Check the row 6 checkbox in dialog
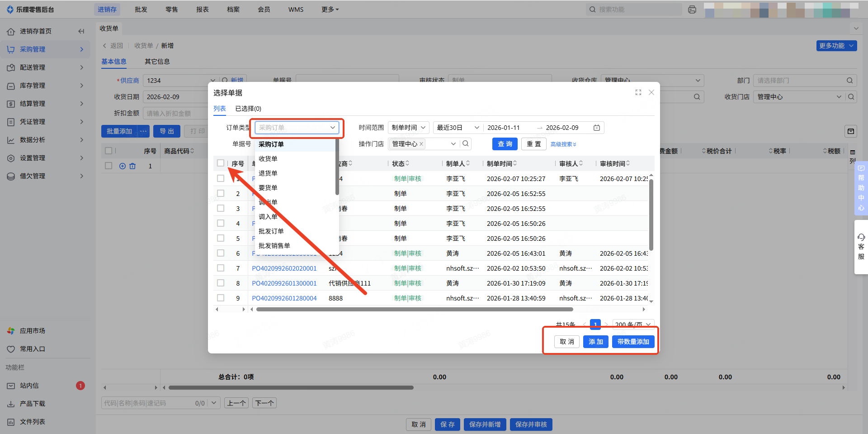 221,253
